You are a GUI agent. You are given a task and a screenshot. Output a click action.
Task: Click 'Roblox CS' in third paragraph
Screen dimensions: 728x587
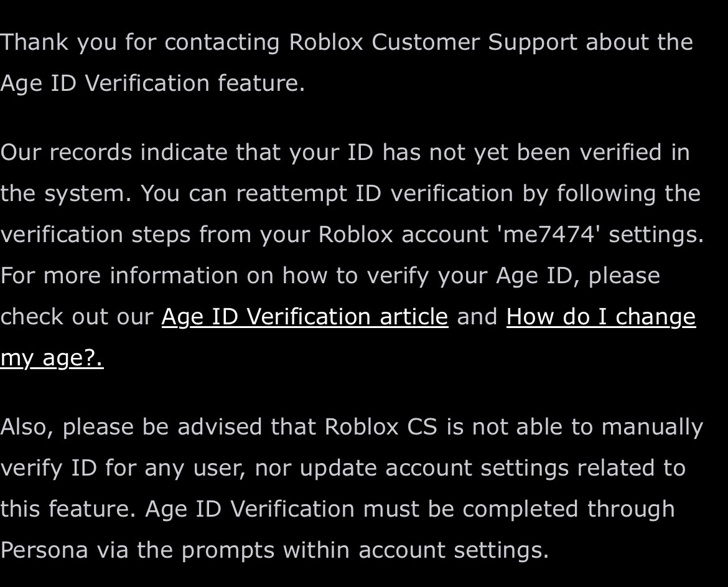(x=381, y=427)
